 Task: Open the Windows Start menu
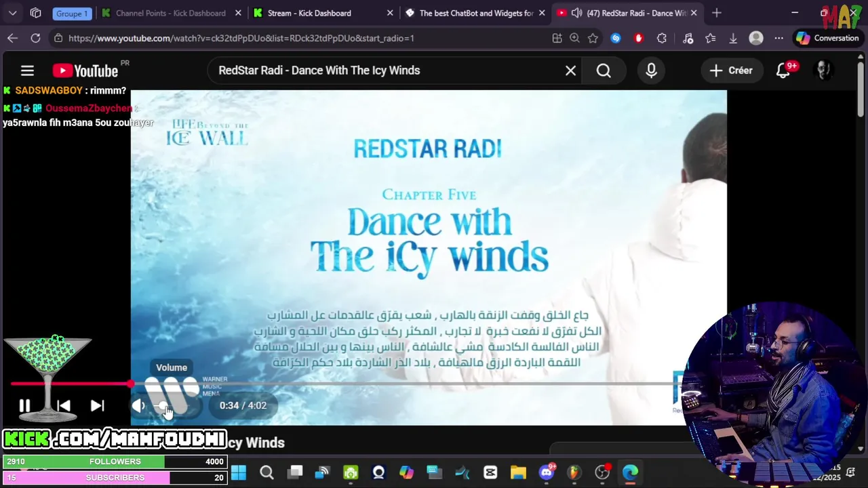[239, 472]
